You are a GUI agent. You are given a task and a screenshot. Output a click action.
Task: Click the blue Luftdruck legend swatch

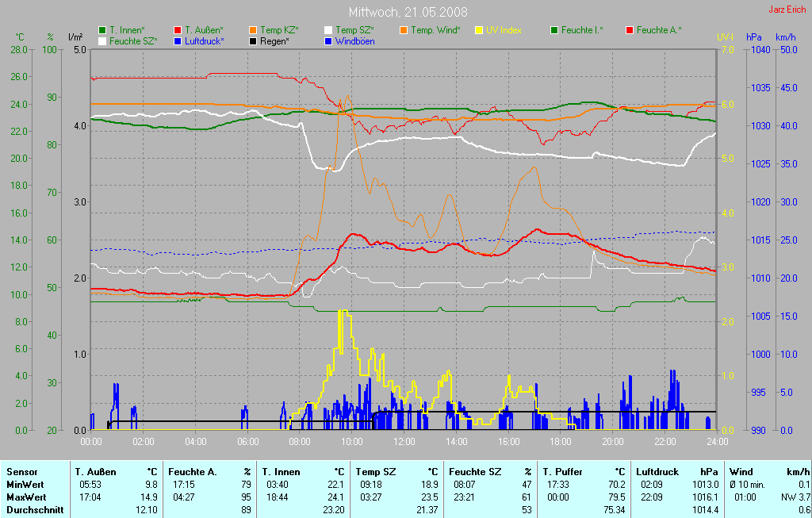pyautogui.click(x=178, y=41)
